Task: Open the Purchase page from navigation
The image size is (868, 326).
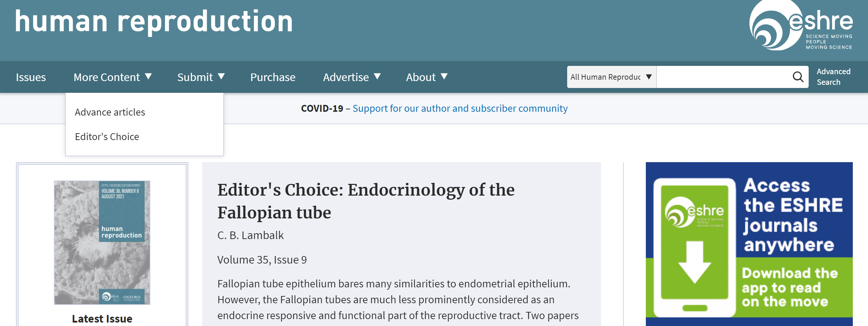Action: click(x=273, y=77)
